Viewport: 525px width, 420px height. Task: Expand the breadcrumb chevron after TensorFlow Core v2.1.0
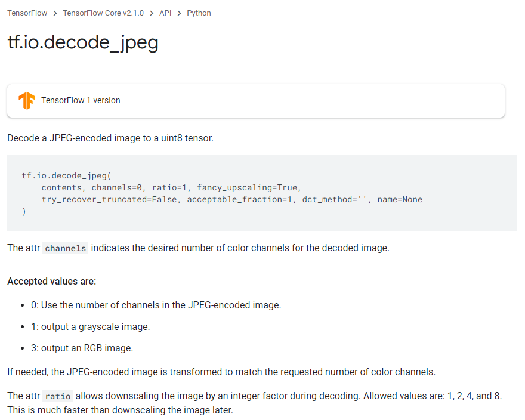pos(149,13)
